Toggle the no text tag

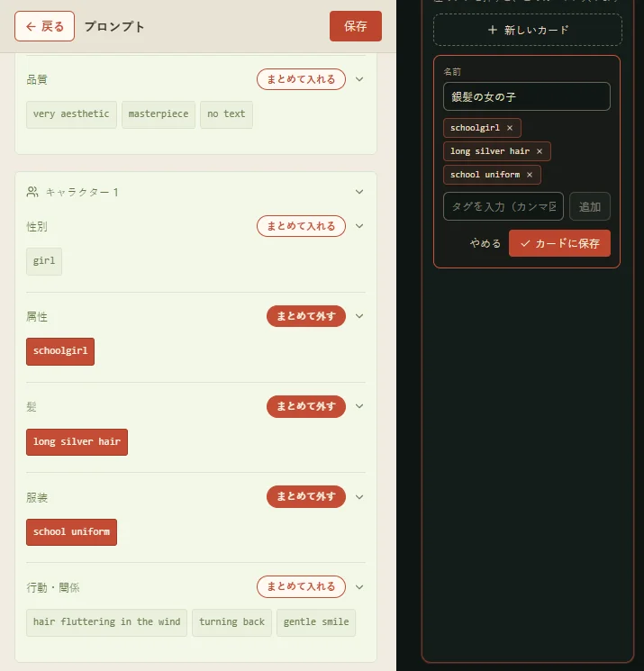[x=226, y=114]
